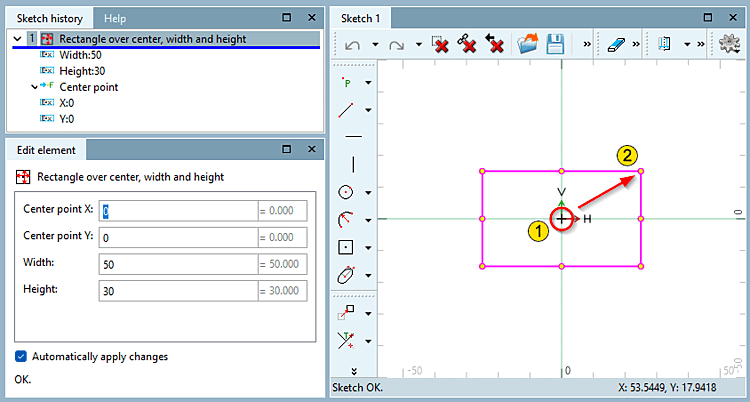This screenshot has height=402, width=750.
Task: Click the rectangle's top-right corner point
Action: tap(641, 171)
